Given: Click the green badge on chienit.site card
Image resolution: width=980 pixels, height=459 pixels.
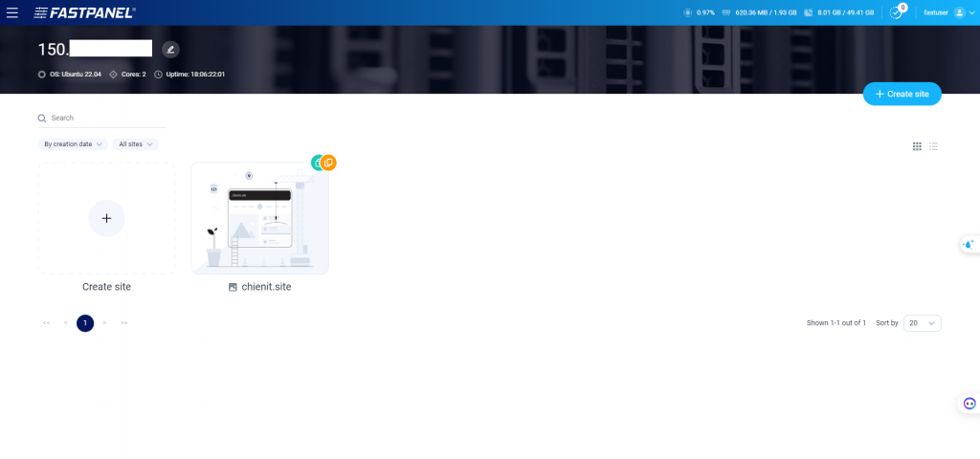Looking at the screenshot, I should click(x=316, y=163).
